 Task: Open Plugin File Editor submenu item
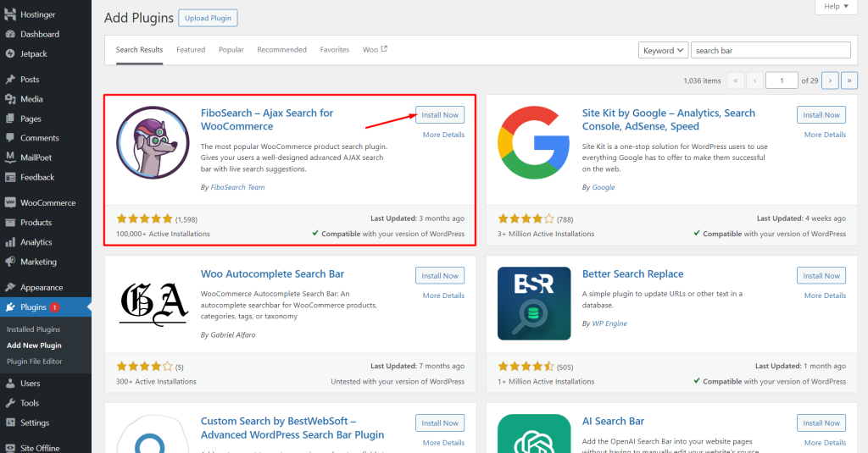(34, 362)
